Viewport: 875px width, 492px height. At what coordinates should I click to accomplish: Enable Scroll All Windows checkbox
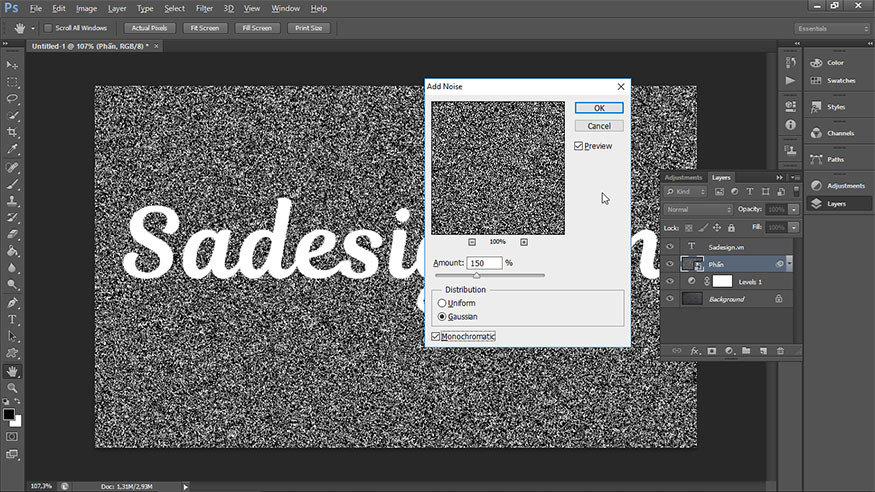[48, 28]
